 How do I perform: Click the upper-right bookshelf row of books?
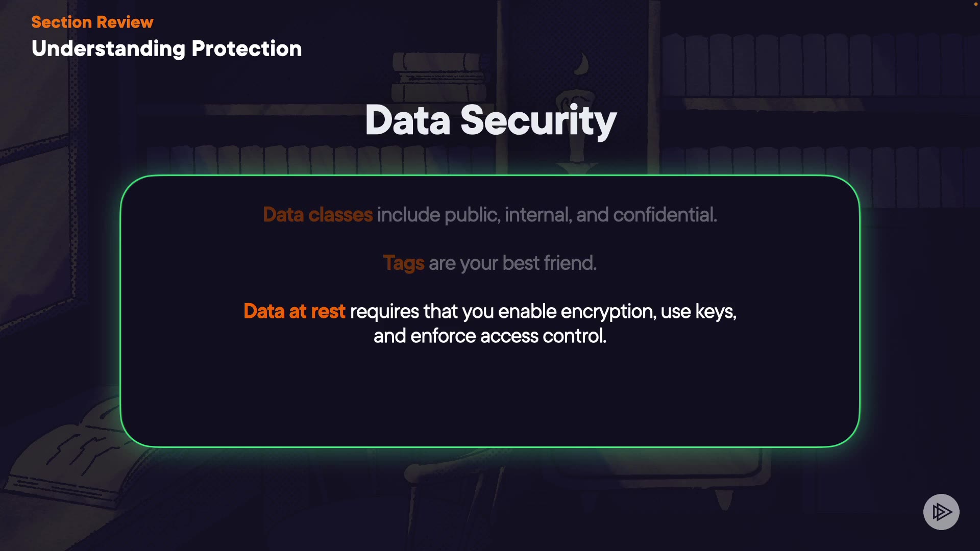(817, 66)
